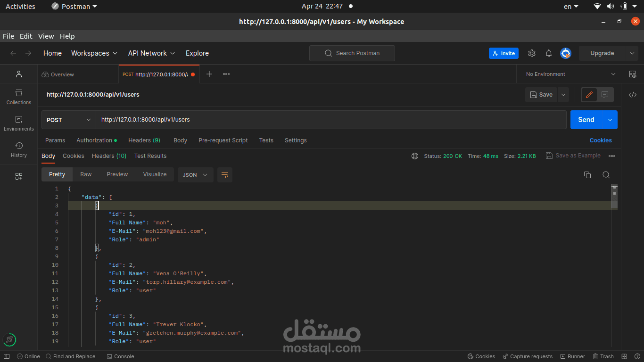This screenshot has height=362, width=644.
Task: Expand the Upgrade dropdown arrow
Action: click(x=632, y=53)
